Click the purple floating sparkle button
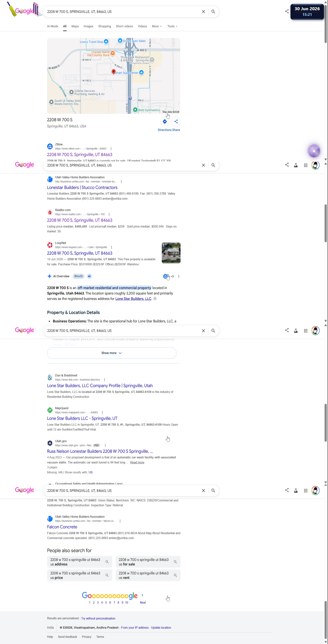Screen dimensions: 328x644 point(314,151)
